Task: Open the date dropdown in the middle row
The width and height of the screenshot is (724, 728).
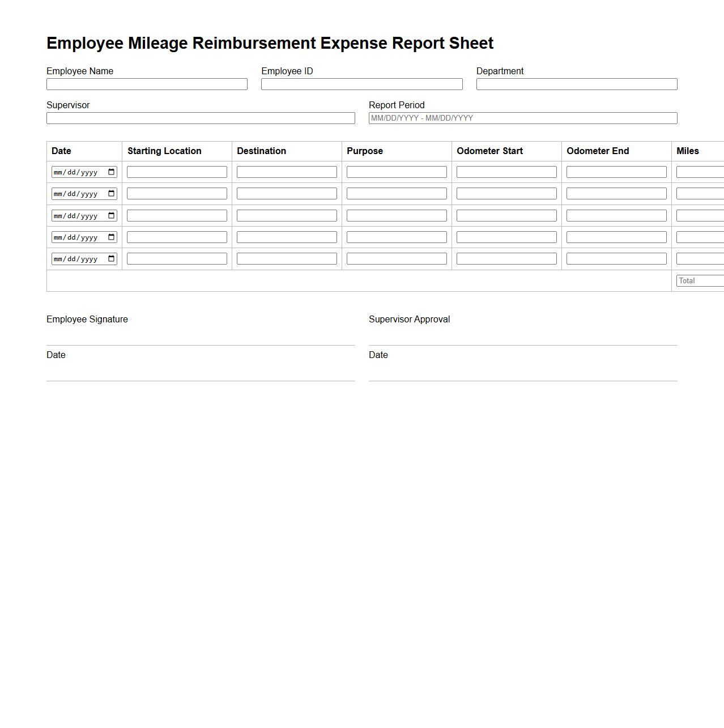Action: click(111, 215)
